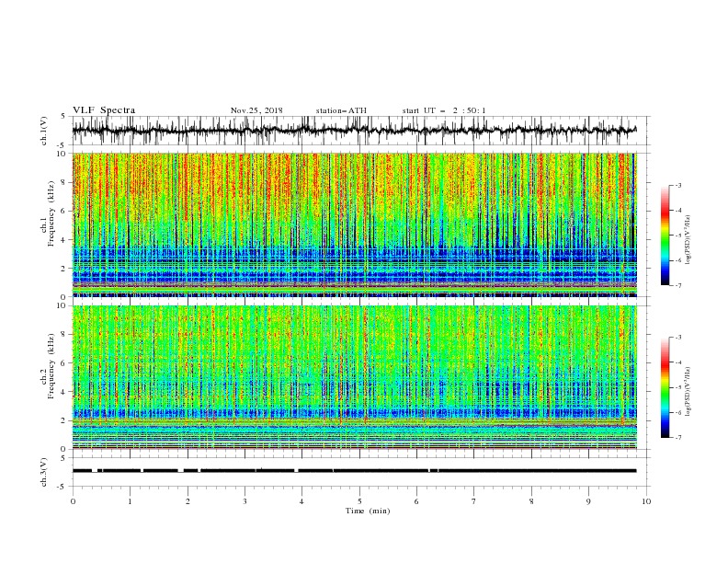Click the "4" tick on the time axis
This screenshot has width=728, height=563.
pos(301,501)
